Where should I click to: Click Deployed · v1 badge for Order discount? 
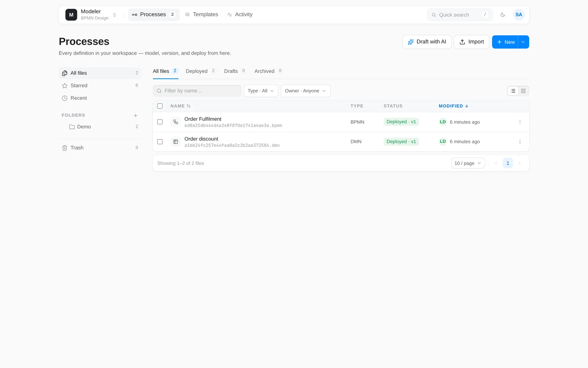pos(401,142)
